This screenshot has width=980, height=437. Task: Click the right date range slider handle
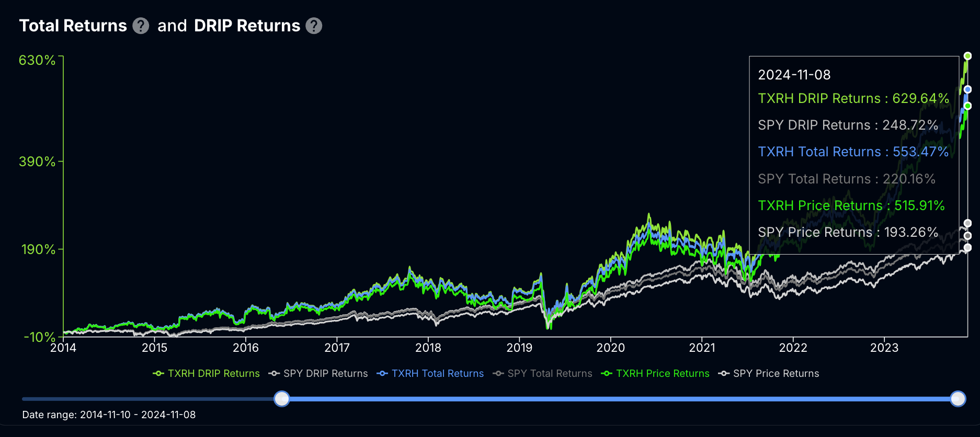958,399
